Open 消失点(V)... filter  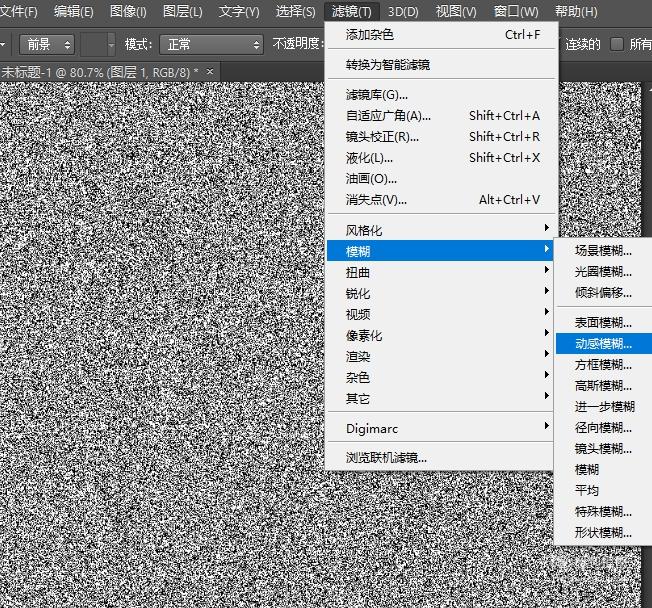click(x=442, y=200)
